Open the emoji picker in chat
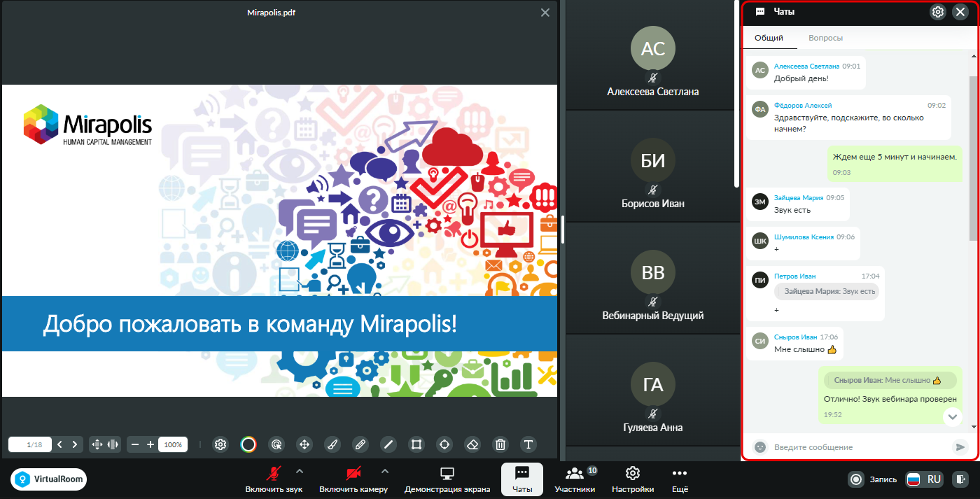 pos(760,447)
